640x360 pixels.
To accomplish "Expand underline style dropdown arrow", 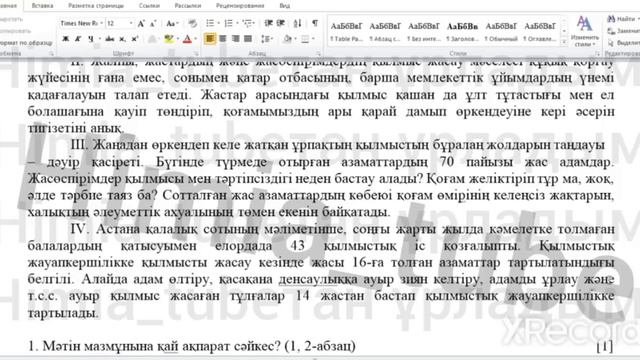I will [99, 39].
